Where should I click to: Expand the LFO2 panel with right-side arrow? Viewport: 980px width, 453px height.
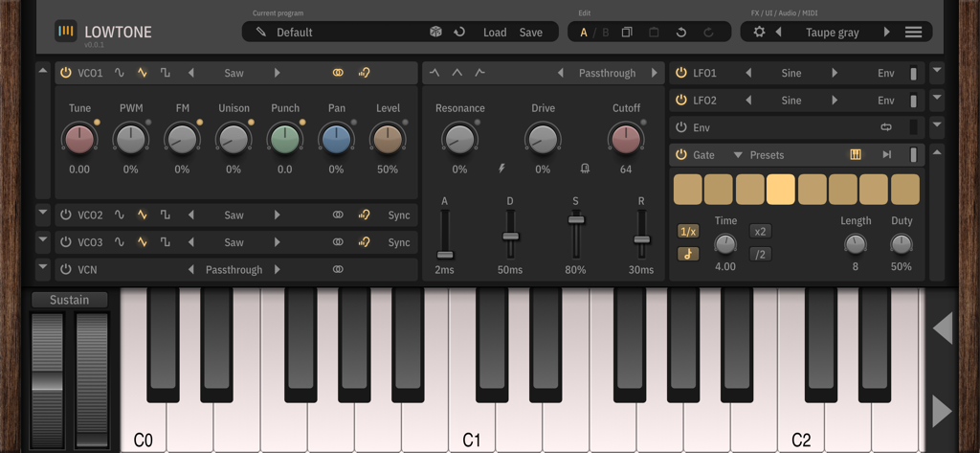tap(936, 100)
